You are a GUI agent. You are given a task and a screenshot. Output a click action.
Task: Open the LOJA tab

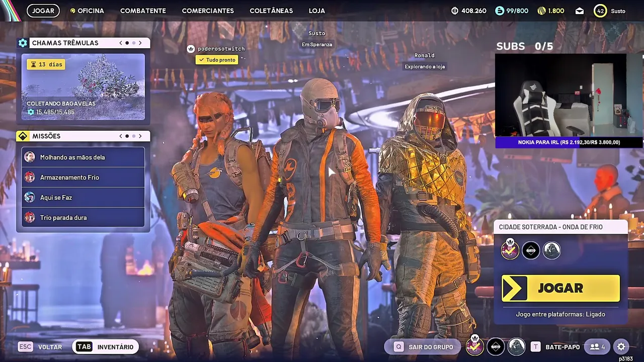[x=317, y=11]
